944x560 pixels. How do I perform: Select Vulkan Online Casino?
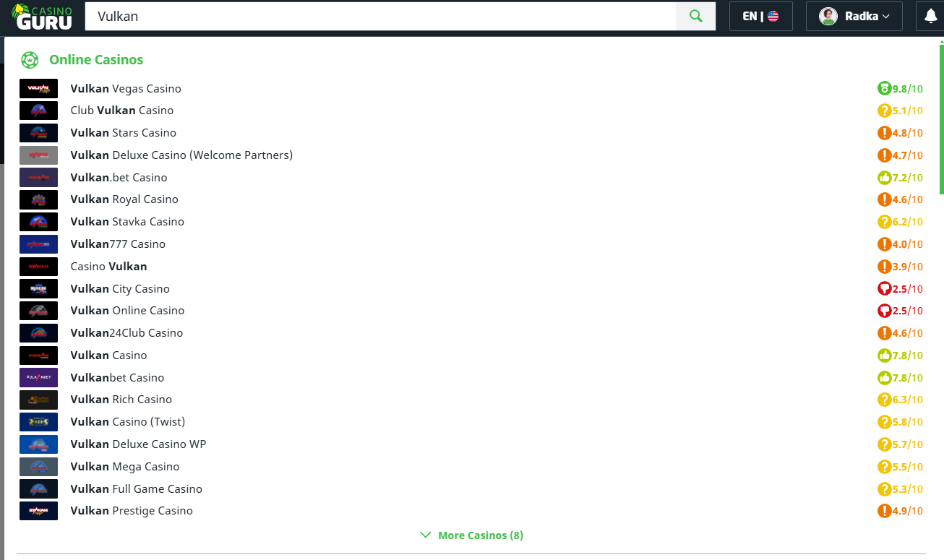[x=127, y=311]
